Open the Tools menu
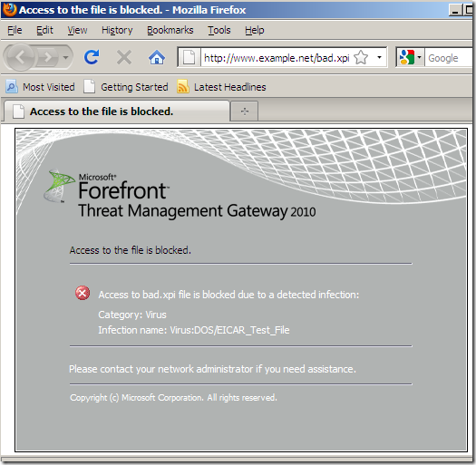 click(219, 30)
